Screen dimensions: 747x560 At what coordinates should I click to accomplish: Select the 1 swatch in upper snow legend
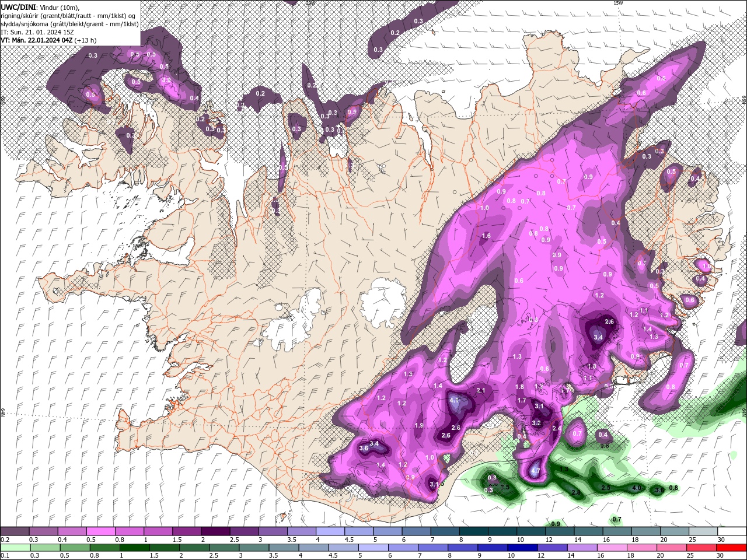[158, 531]
